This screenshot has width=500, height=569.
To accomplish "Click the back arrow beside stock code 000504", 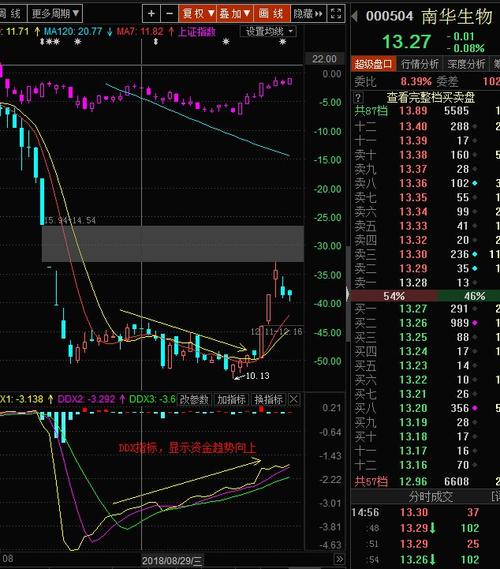I will (355, 16).
